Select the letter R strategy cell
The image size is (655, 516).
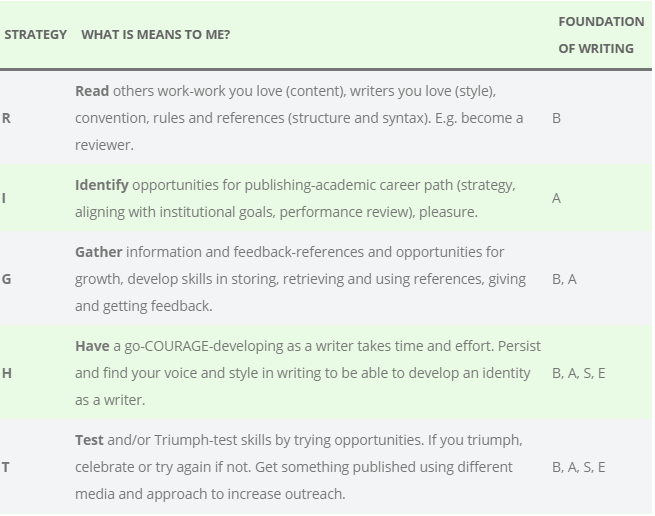(x=7, y=118)
